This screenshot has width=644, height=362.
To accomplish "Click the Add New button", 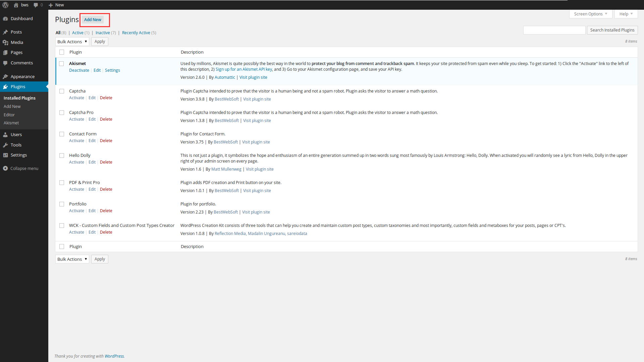I will coord(92,19).
